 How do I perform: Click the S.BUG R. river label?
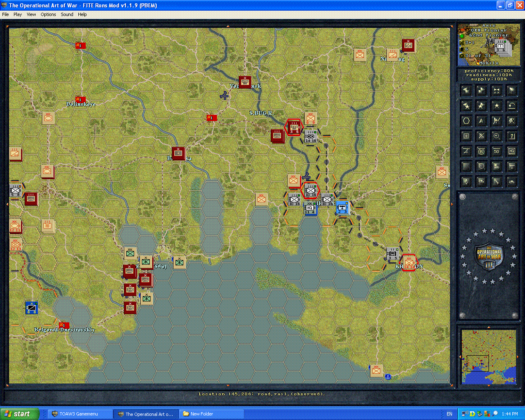click(262, 113)
